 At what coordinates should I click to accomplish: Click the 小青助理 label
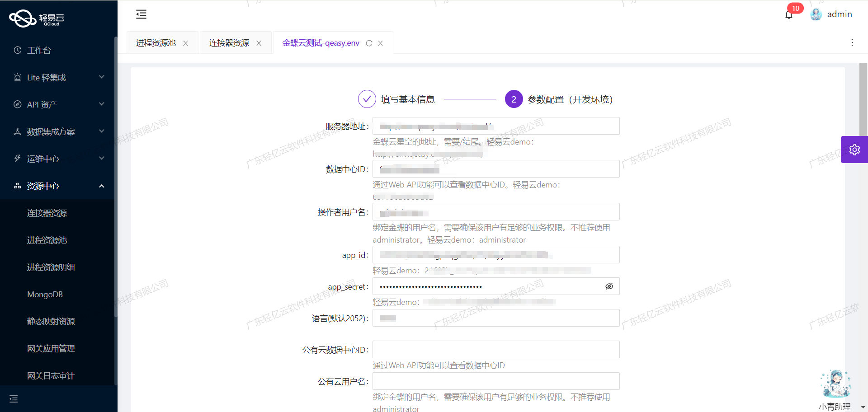coord(835,407)
